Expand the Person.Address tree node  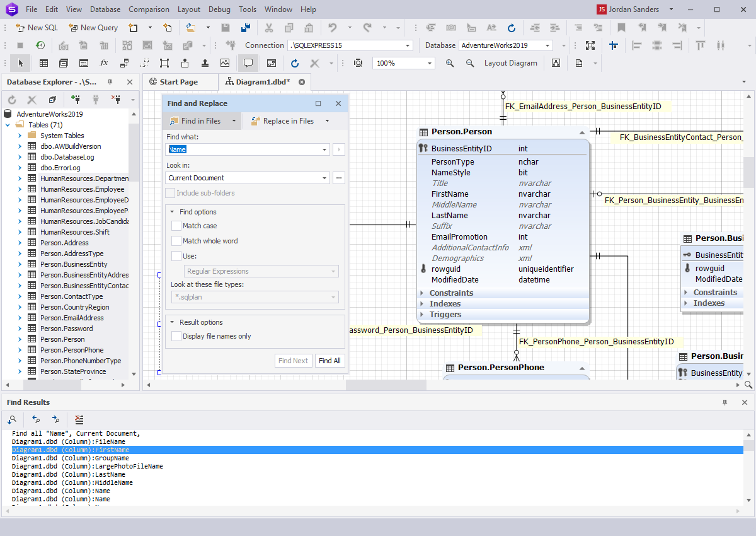click(20, 243)
